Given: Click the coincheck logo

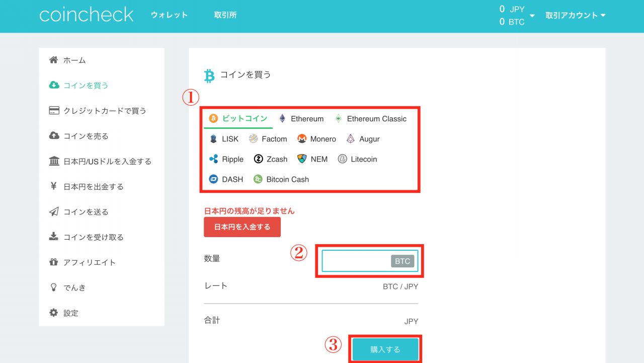Looking at the screenshot, I should point(87,15).
